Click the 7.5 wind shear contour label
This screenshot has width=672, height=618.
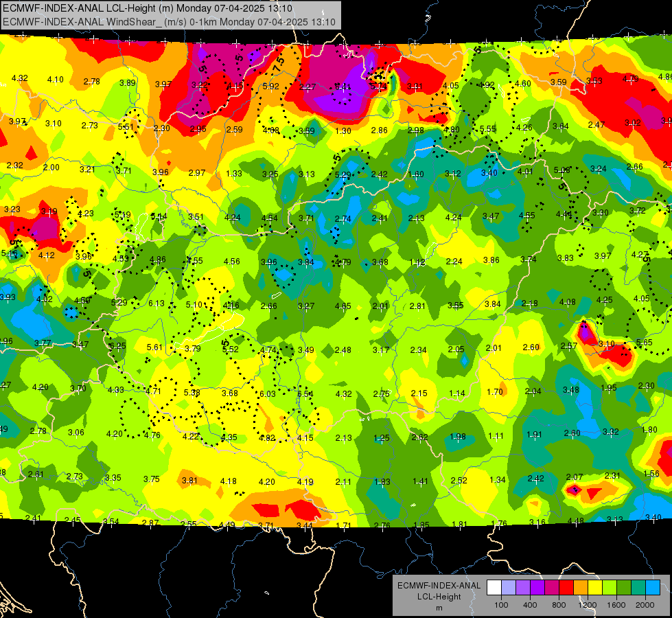pos(279,65)
